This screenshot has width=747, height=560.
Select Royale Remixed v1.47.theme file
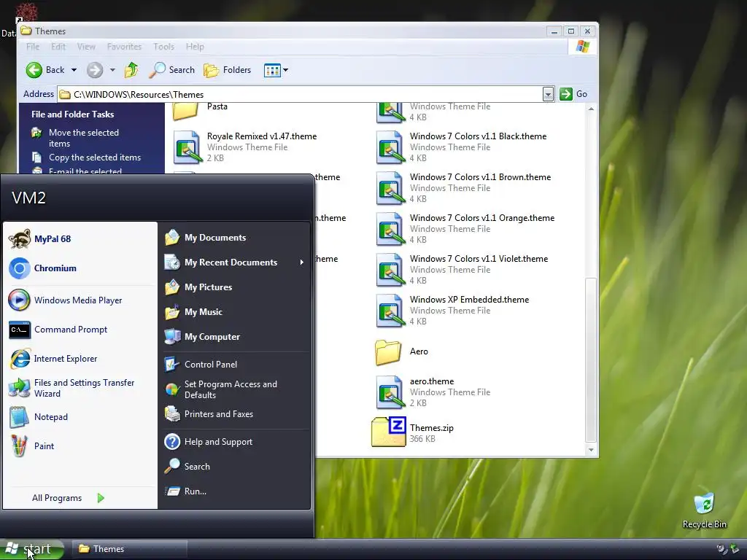[x=245, y=147]
